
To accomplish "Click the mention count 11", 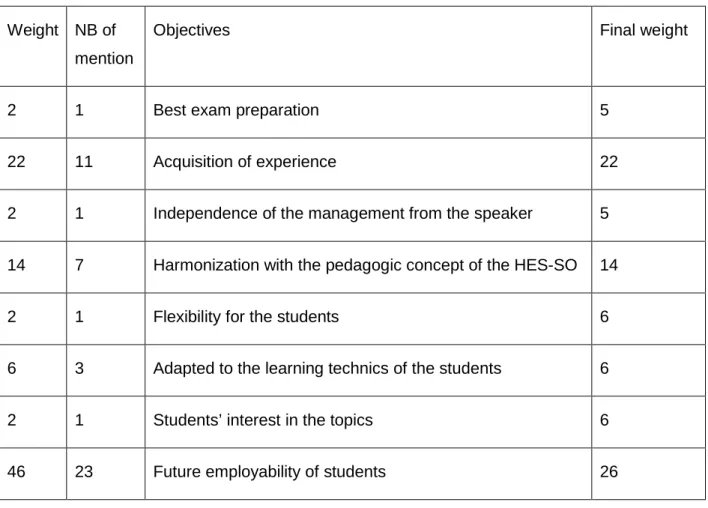I will coord(84,162).
